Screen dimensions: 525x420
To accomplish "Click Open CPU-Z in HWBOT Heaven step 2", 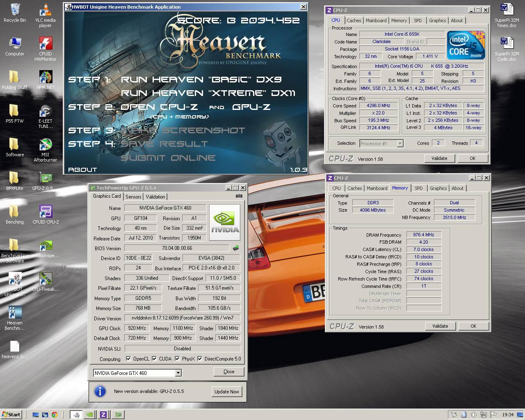I will click(159, 107).
